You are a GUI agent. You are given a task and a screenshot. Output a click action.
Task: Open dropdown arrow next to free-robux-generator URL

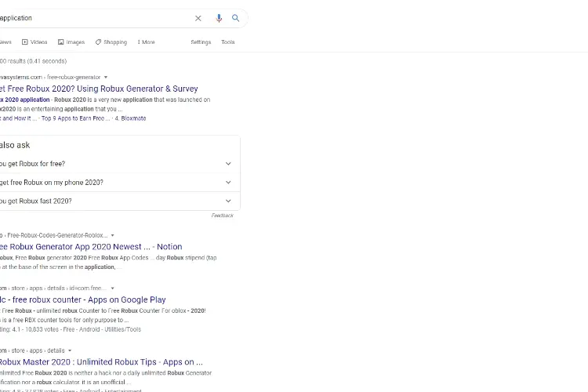[106, 78]
